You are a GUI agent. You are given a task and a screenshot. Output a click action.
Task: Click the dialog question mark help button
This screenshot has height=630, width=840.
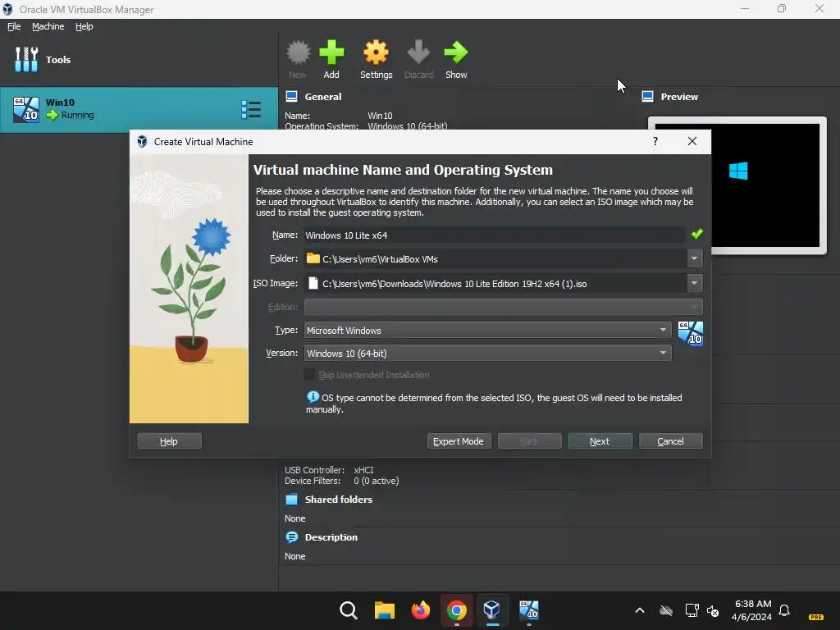[655, 141]
